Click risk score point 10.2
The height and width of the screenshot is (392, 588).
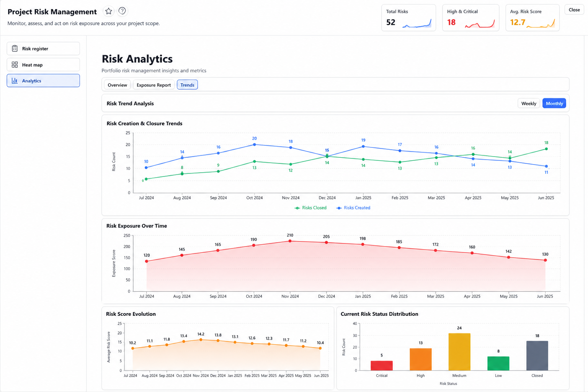[x=133, y=348]
